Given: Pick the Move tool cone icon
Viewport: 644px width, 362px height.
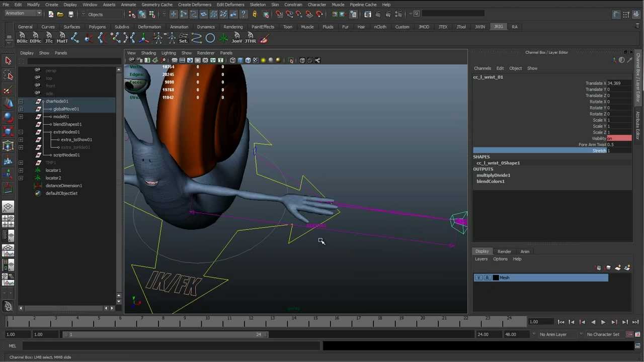Looking at the screenshot, I should (8, 103).
